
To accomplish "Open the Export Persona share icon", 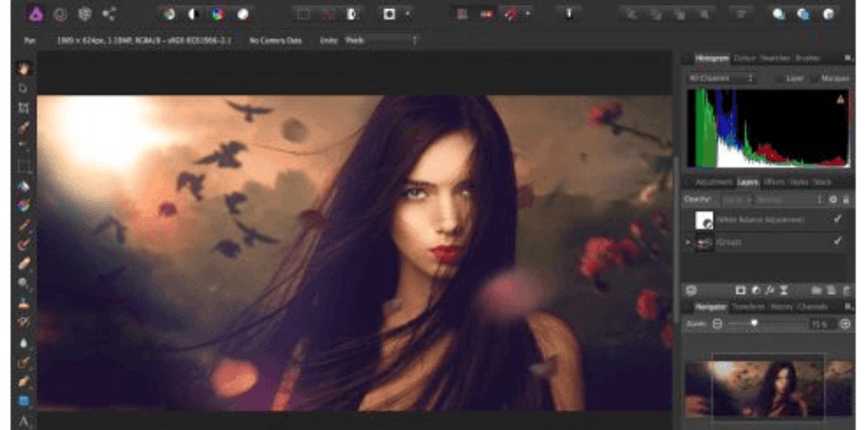I will pyautogui.click(x=109, y=14).
